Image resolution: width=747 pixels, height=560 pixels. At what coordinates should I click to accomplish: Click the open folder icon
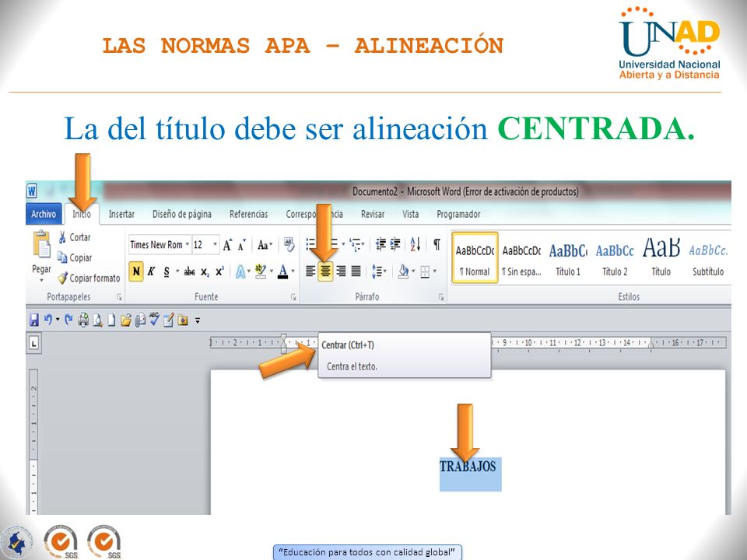click(x=125, y=320)
